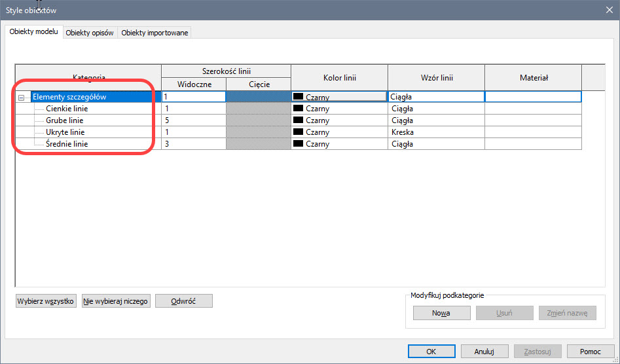Click the Obiekty modelu tab
The height and width of the screenshot is (364, 620).
pyautogui.click(x=34, y=32)
